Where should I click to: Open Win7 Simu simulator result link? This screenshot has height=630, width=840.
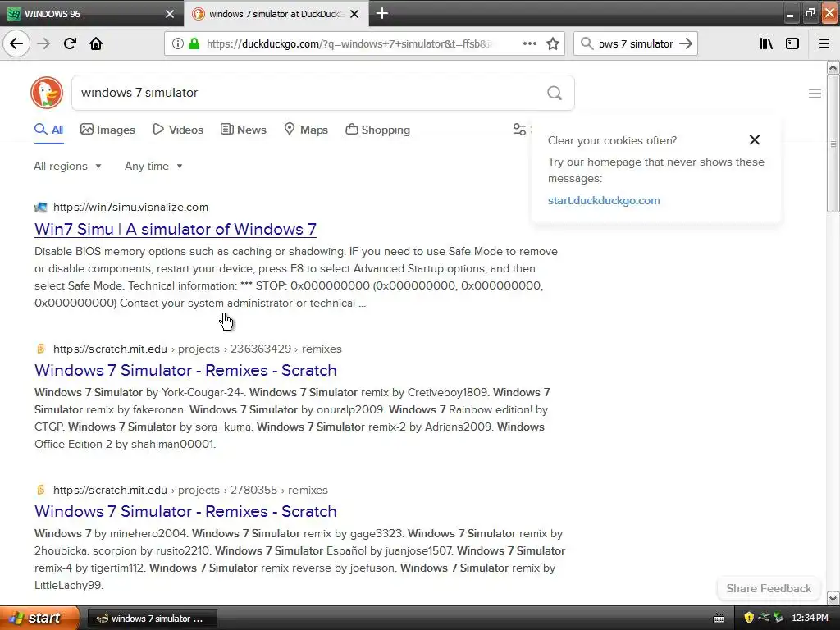click(176, 230)
